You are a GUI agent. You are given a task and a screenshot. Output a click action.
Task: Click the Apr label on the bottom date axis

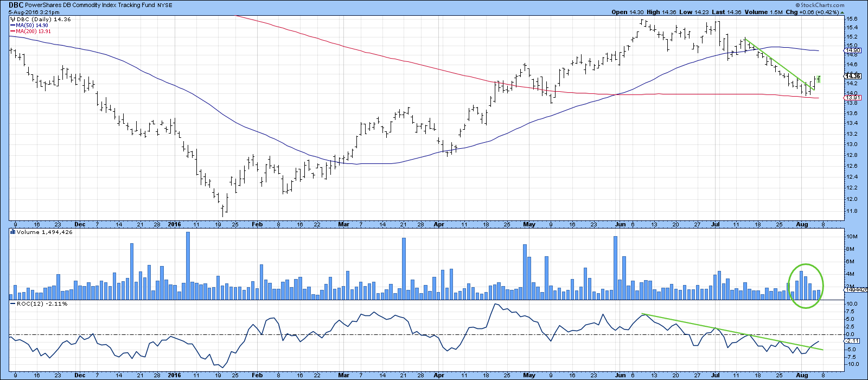438,375
